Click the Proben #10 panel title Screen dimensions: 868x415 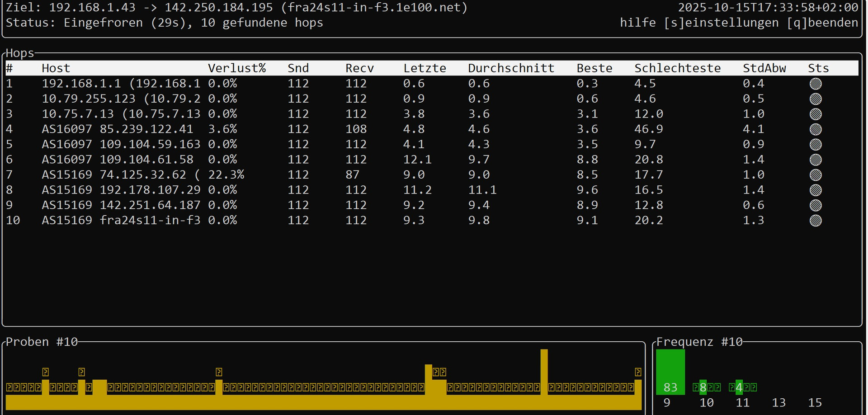tap(42, 342)
